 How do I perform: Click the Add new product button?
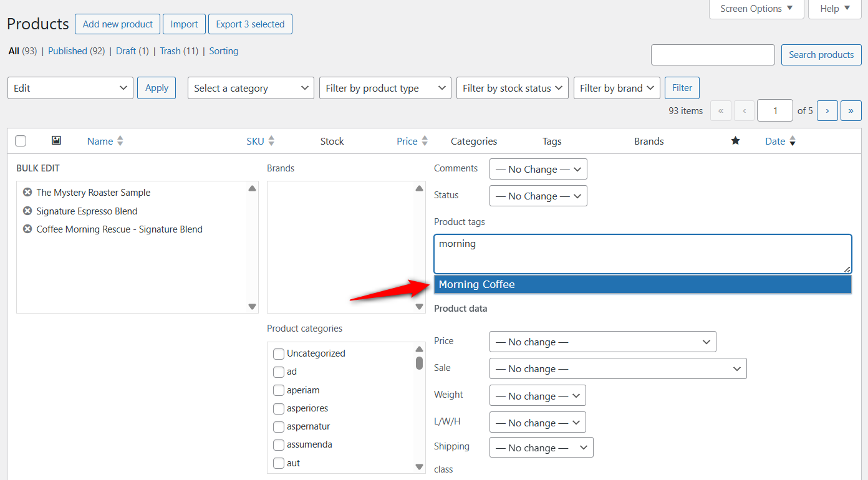pyautogui.click(x=117, y=24)
